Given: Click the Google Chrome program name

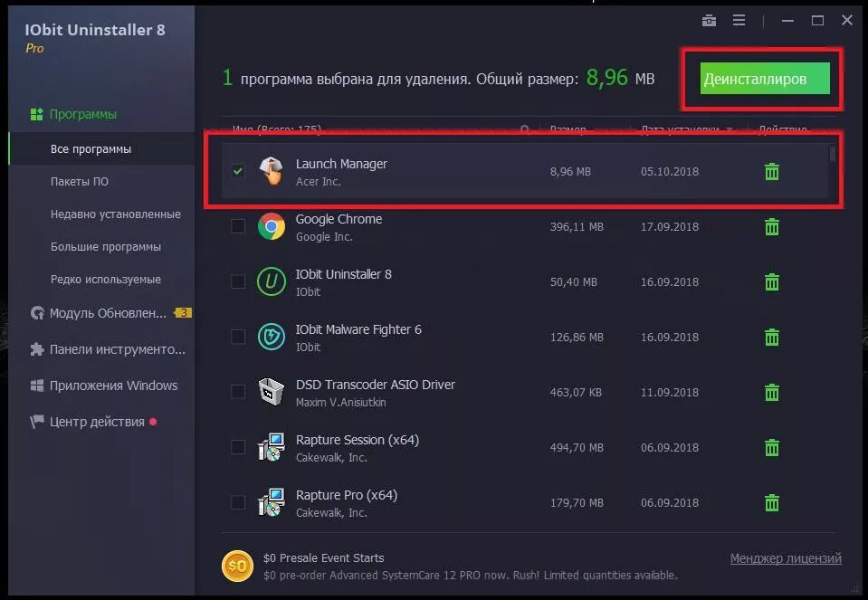Looking at the screenshot, I should pos(339,219).
